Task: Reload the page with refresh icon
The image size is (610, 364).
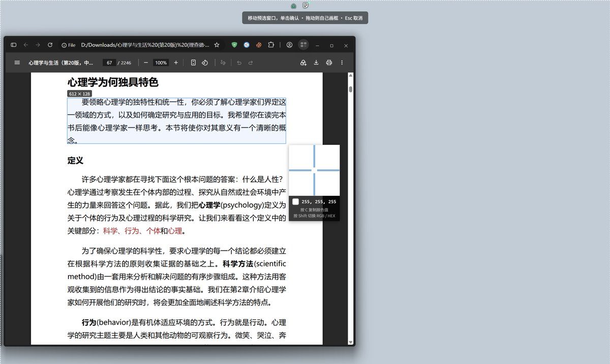Action: [50, 45]
